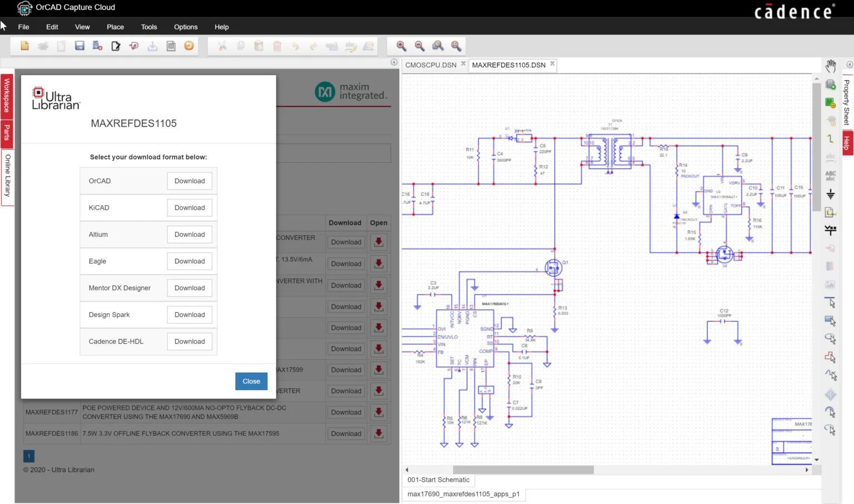Open the Tools menu
Image resolution: width=854 pixels, height=504 pixels.
pyautogui.click(x=149, y=27)
